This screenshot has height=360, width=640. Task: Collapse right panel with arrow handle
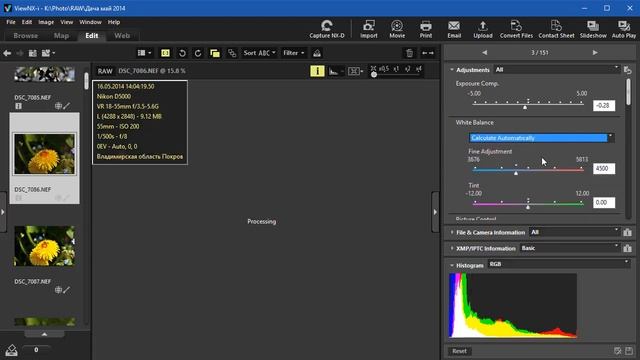(x=435, y=212)
